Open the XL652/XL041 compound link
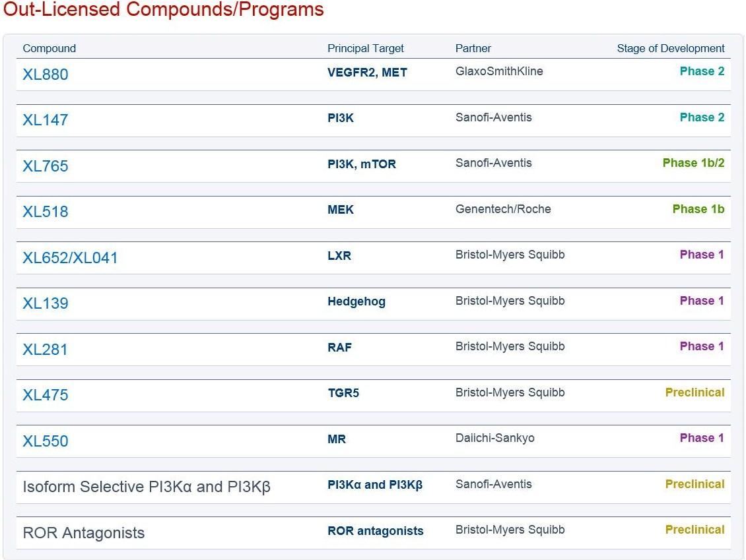Screen dimensions: 746x560 click(71, 258)
